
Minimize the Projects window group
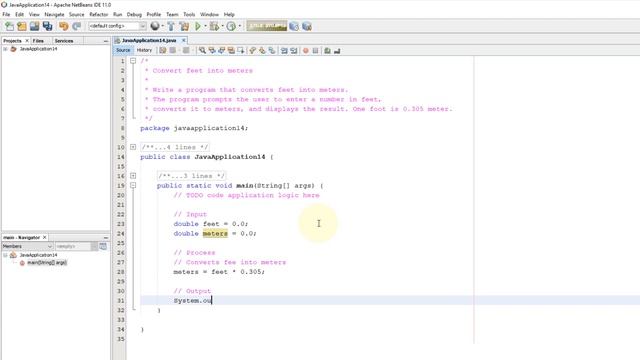tap(106, 41)
